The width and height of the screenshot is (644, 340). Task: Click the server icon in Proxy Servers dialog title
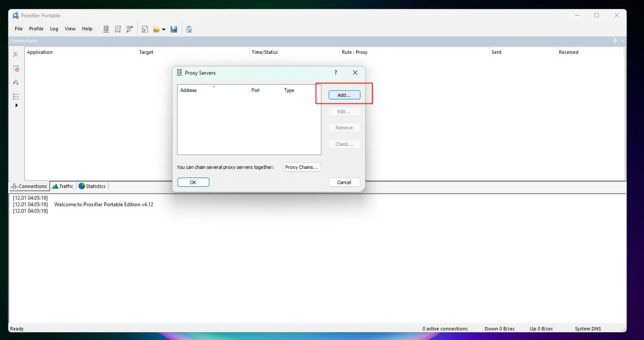coord(179,73)
